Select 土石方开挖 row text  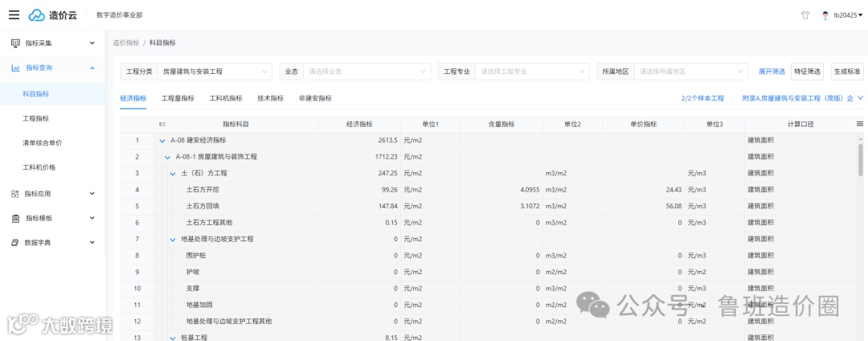click(202, 190)
